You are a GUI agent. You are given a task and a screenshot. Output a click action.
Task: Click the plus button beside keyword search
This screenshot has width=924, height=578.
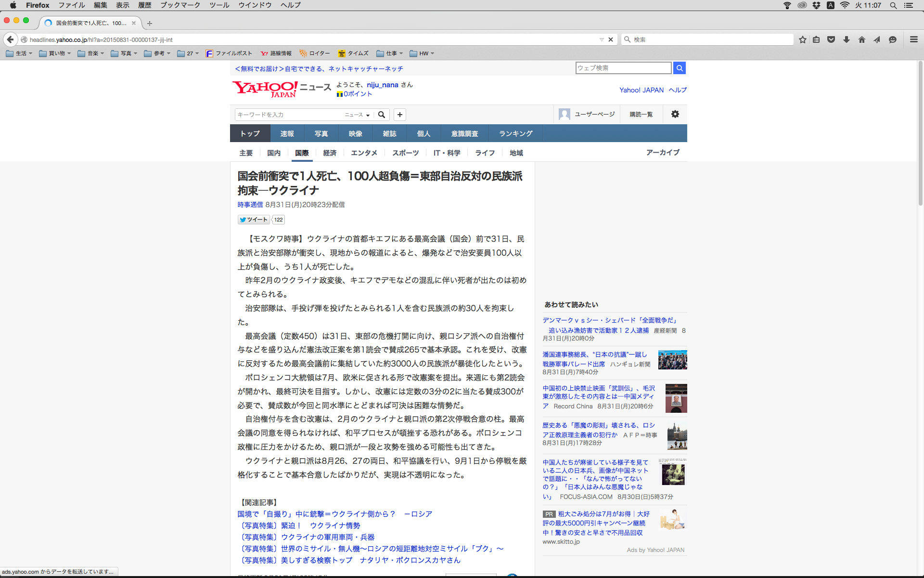pyautogui.click(x=399, y=115)
